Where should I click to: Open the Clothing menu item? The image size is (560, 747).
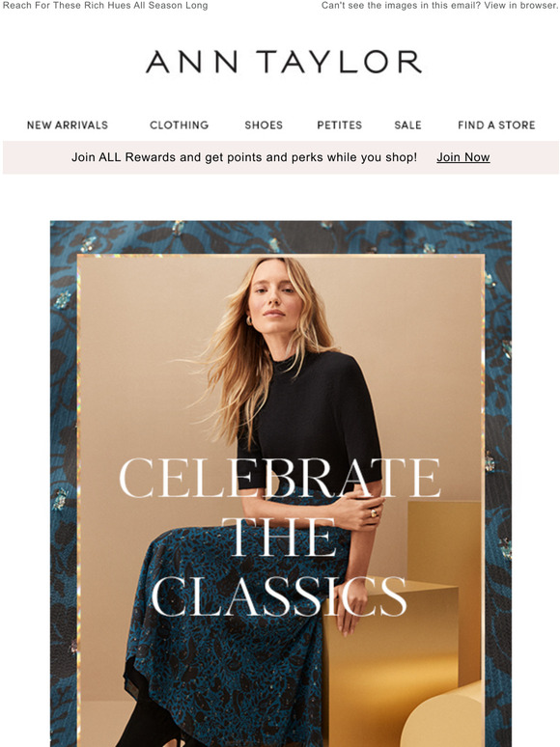coord(180,124)
